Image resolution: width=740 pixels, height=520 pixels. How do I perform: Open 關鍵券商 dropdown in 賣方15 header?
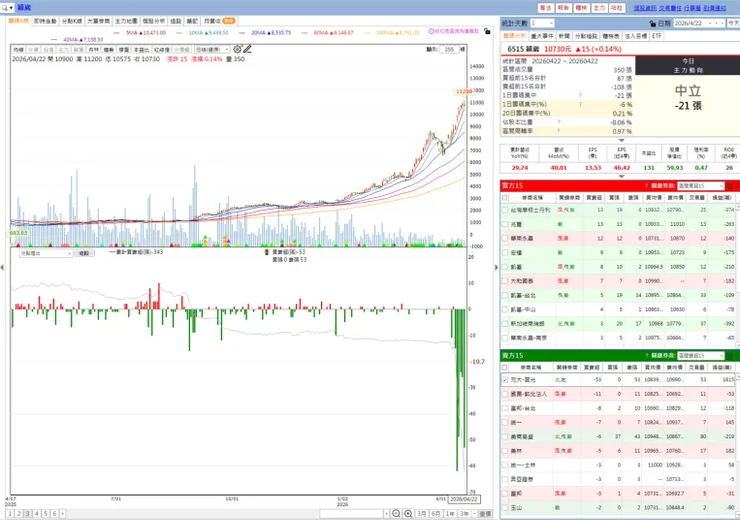700,355
